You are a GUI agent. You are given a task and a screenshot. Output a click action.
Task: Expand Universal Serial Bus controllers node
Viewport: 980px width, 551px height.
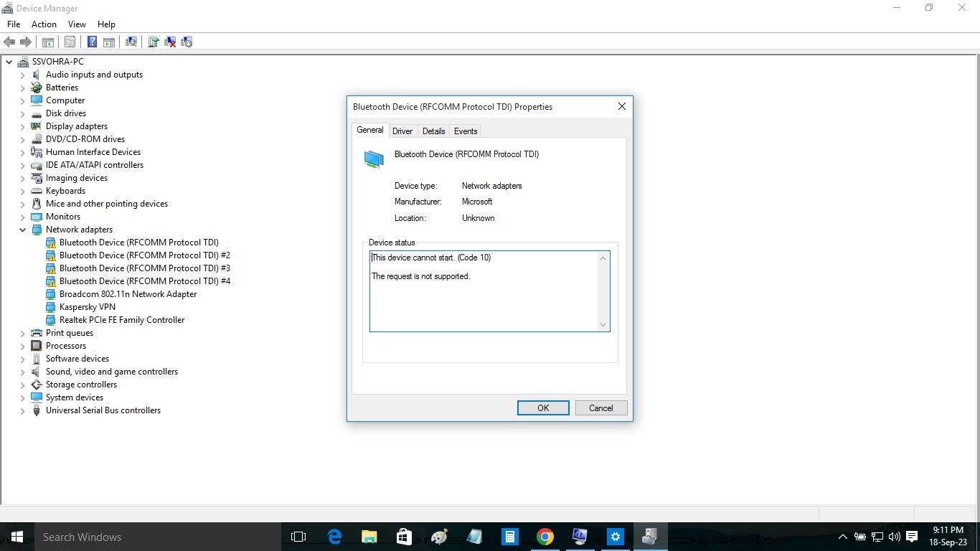pos(22,410)
